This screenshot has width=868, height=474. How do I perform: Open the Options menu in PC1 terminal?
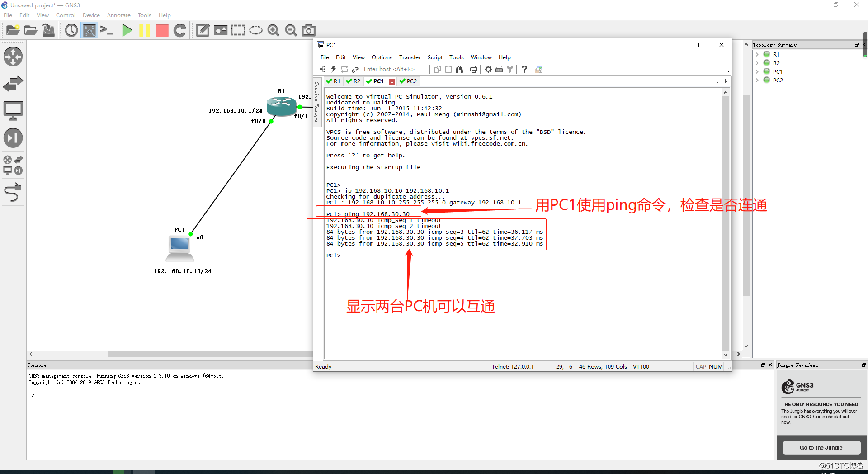(x=382, y=57)
